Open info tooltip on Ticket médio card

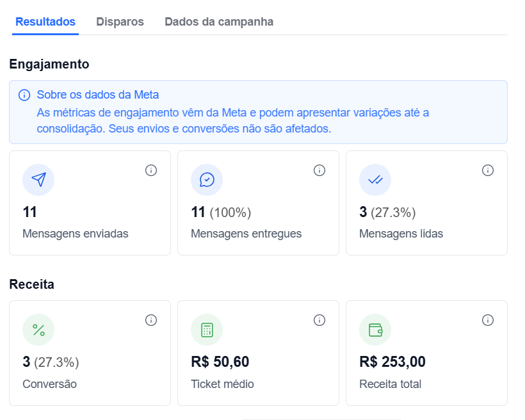pyautogui.click(x=319, y=320)
